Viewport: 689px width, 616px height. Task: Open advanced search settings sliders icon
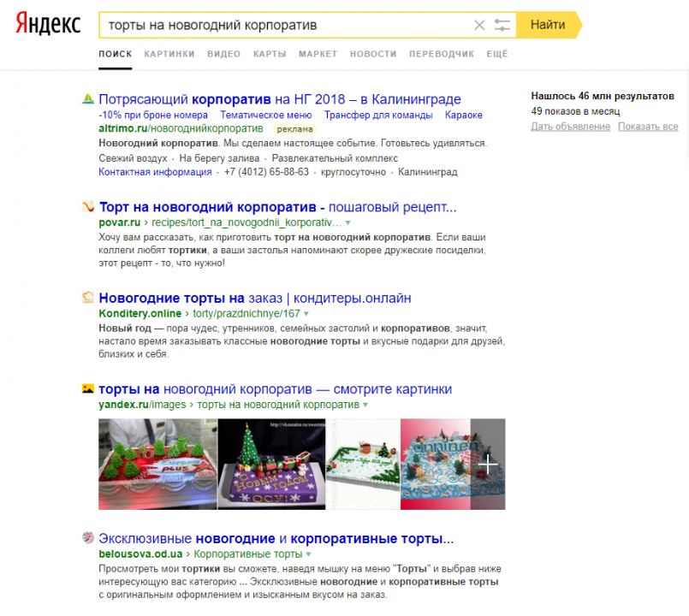point(502,25)
